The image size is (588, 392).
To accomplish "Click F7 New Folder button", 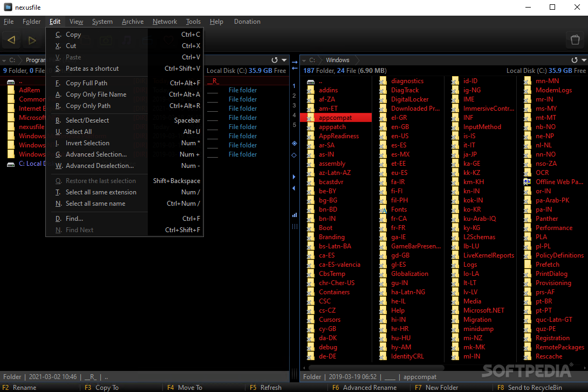I will 436,388.
